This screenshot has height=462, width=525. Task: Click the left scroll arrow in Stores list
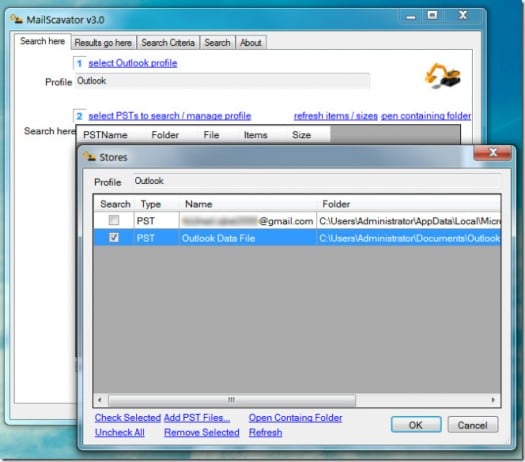[100, 400]
